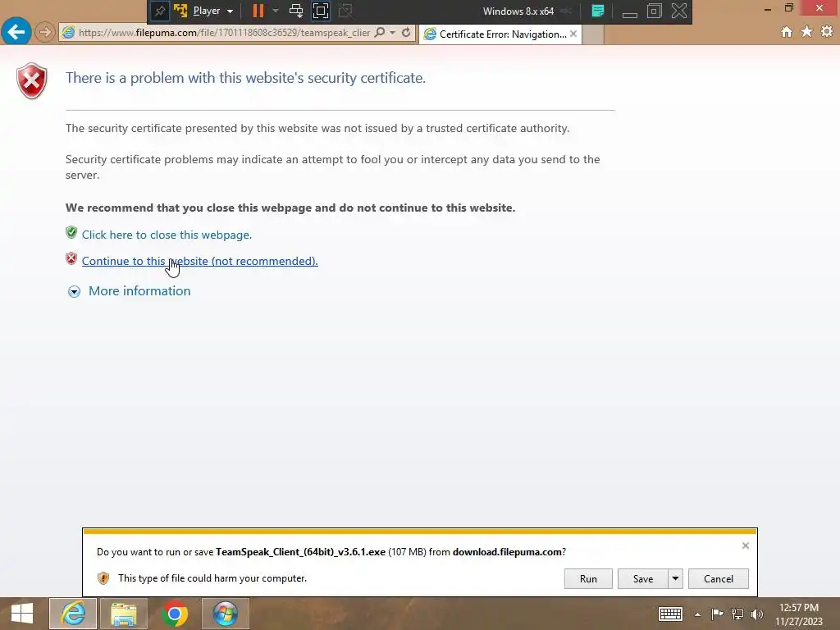Close the Certificate Error tab

pos(573,34)
